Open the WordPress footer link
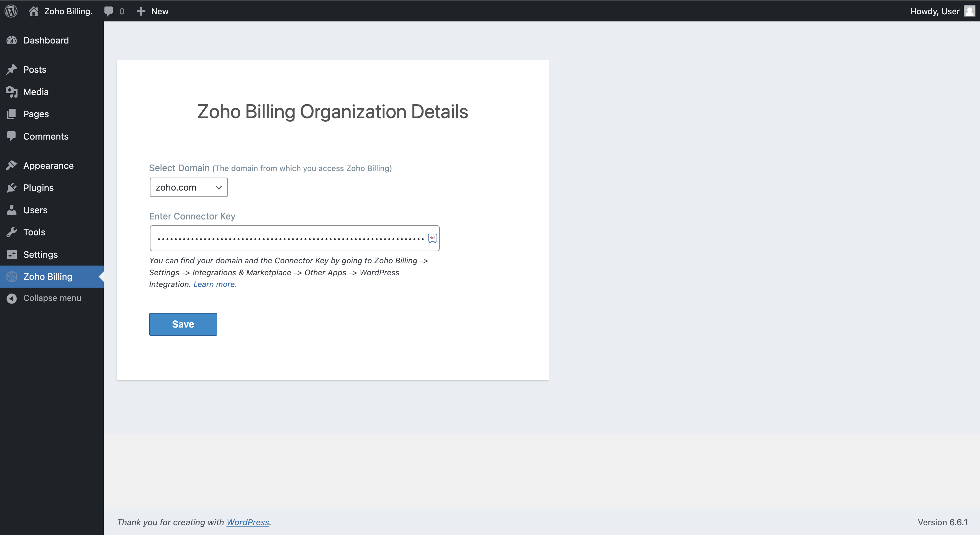The height and width of the screenshot is (535, 980). click(x=248, y=522)
